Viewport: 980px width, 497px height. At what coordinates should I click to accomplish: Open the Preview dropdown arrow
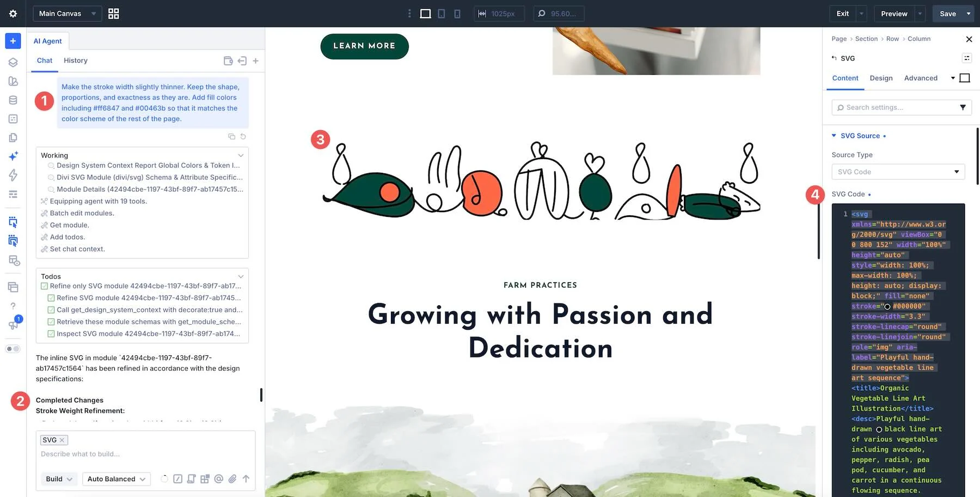tap(920, 14)
